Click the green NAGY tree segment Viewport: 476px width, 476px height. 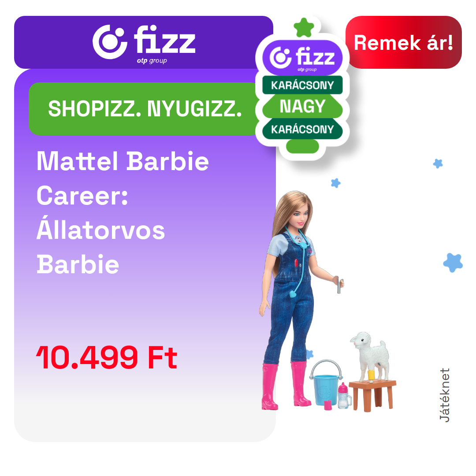[x=302, y=106]
